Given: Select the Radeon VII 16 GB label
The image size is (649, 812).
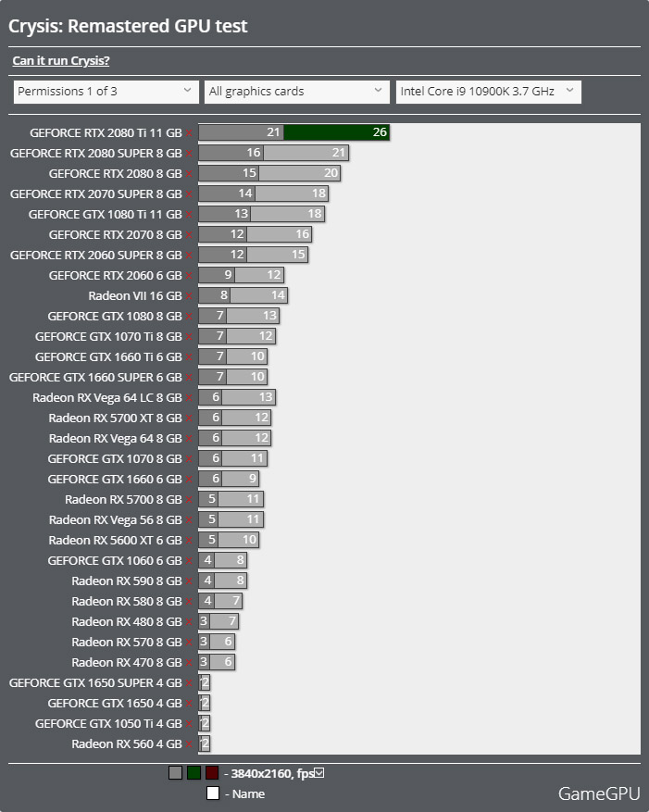Looking at the screenshot, I should (x=135, y=296).
